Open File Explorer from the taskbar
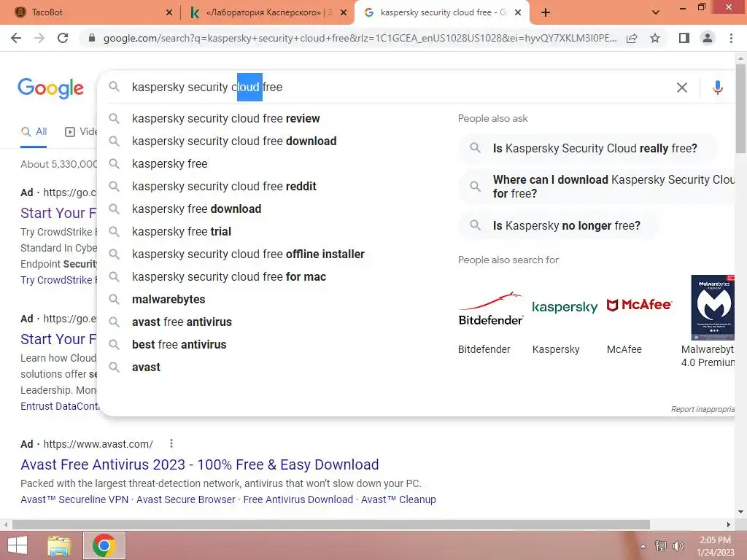Viewport: 747px width, 560px height. 60,545
